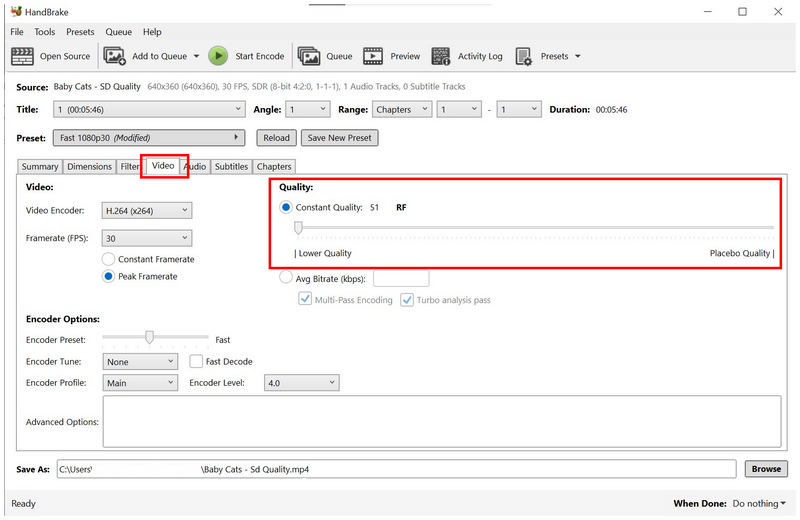Expand the Add to Queue dropdown arrow
Screen dimensions: 800x520
click(x=196, y=57)
